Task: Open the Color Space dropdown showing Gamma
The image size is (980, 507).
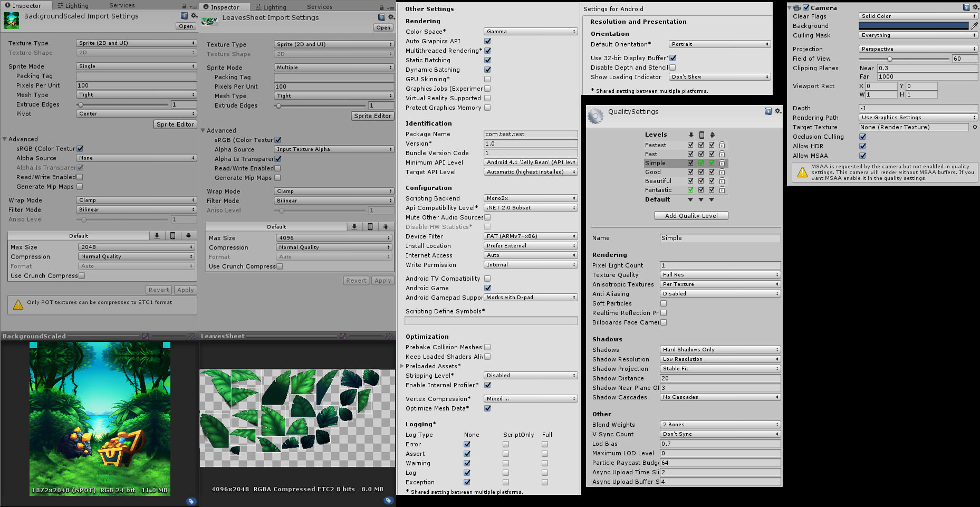Action: pyautogui.click(x=531, y=32)
